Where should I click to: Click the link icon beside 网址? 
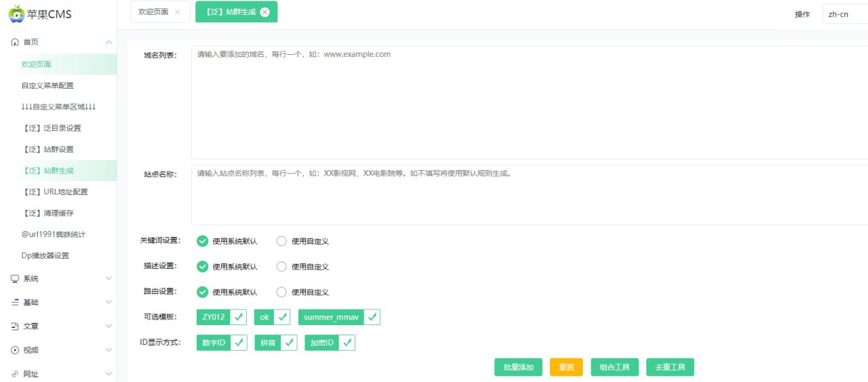pos(15,374)
